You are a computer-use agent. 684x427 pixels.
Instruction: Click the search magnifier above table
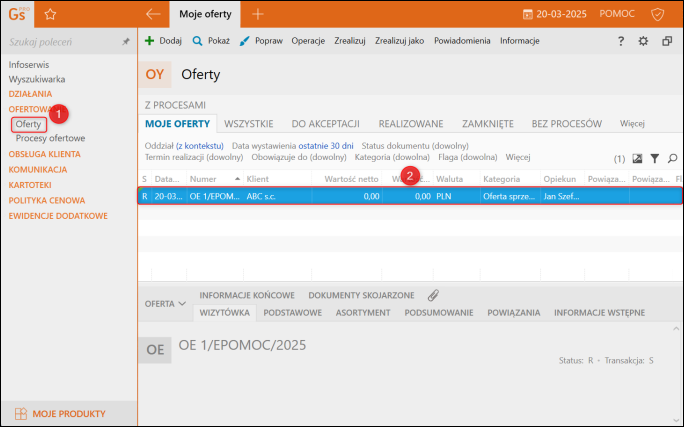[x=673, y=158]
